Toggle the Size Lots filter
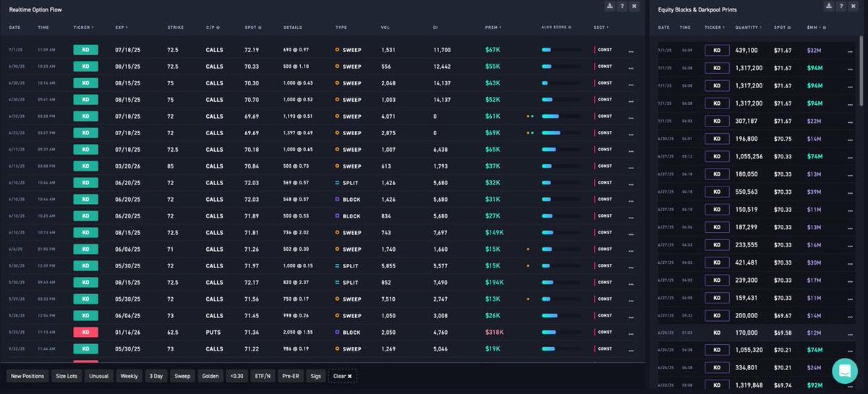 [x=67, y=376]
